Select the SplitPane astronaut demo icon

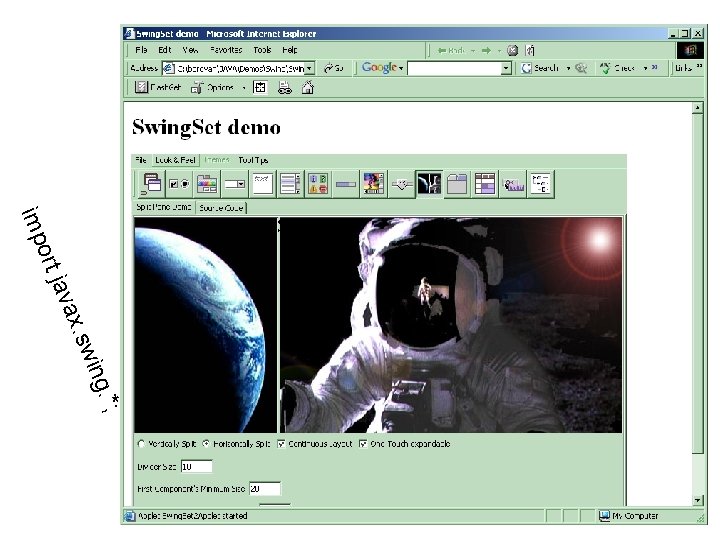click(429, 184)
